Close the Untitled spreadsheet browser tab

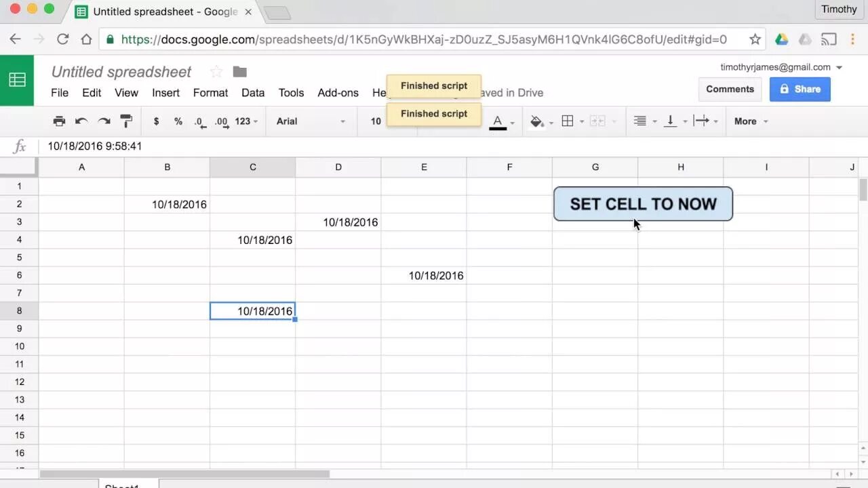tap(248, 12)
